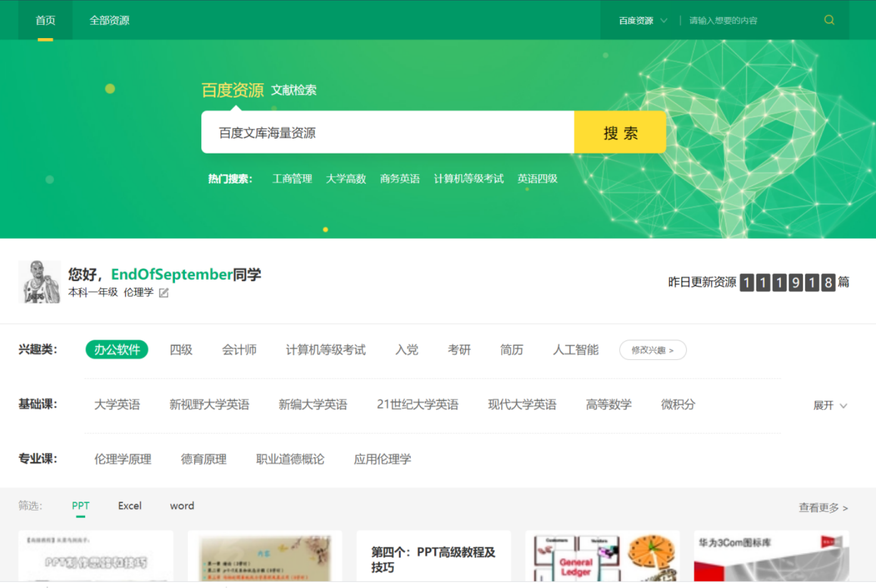Screen dimensions: 876x588
Task: Open the 应用伦理学 professional course
Action: point(381,459)
